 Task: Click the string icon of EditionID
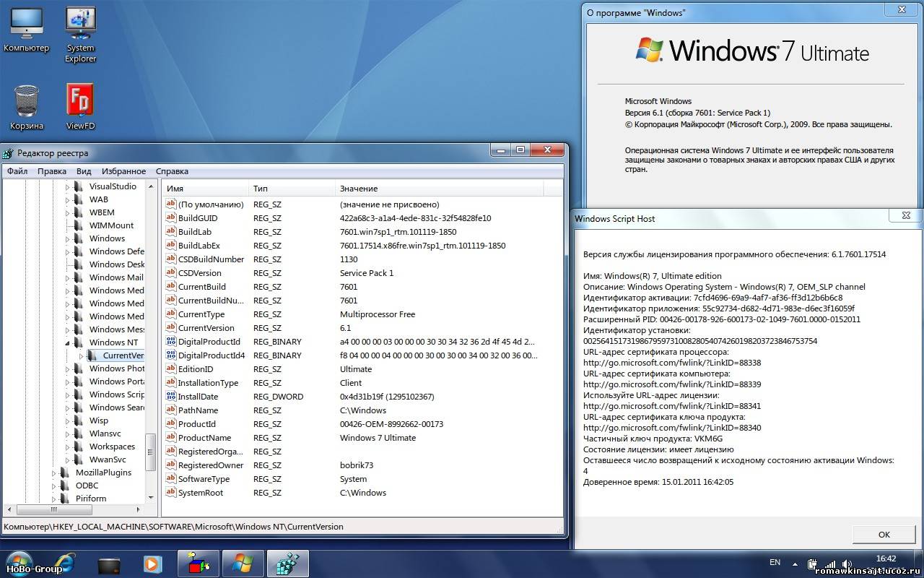click(x=171, y=369)
